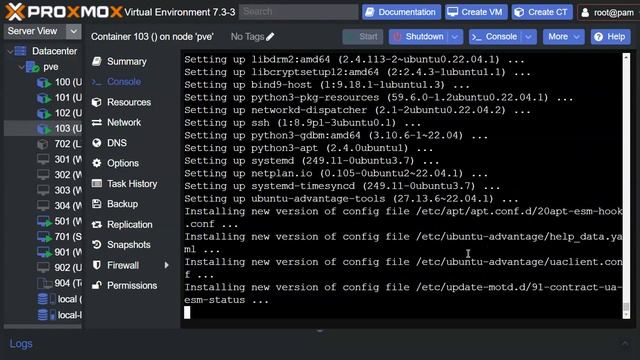Click the Replication icon
The image size is (640, 360).
[97, 224]
